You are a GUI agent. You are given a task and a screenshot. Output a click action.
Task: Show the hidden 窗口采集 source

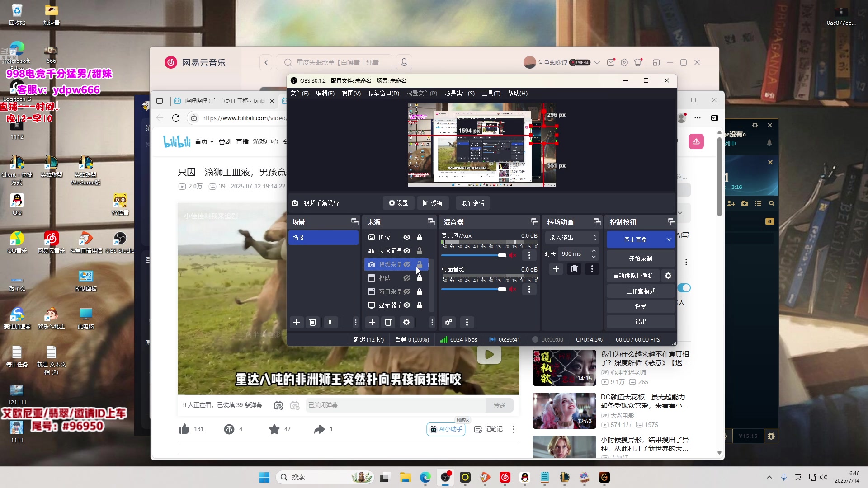(x=407, y=291)
